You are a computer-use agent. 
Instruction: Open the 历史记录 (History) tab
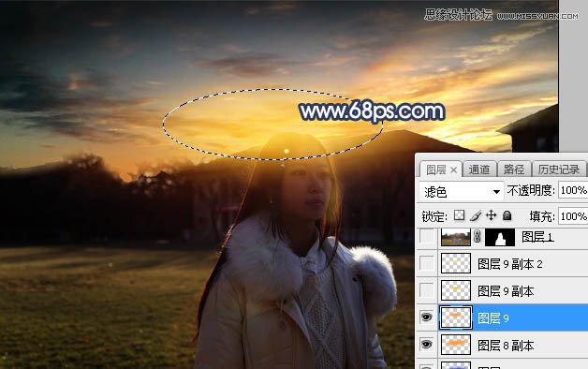pos(559,170)
